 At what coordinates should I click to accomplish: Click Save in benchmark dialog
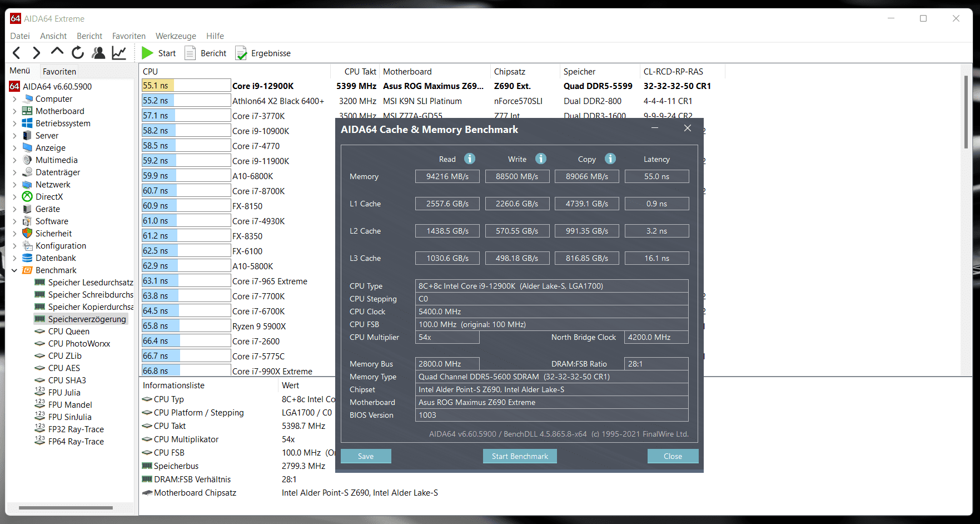click(x=366, y=456)
